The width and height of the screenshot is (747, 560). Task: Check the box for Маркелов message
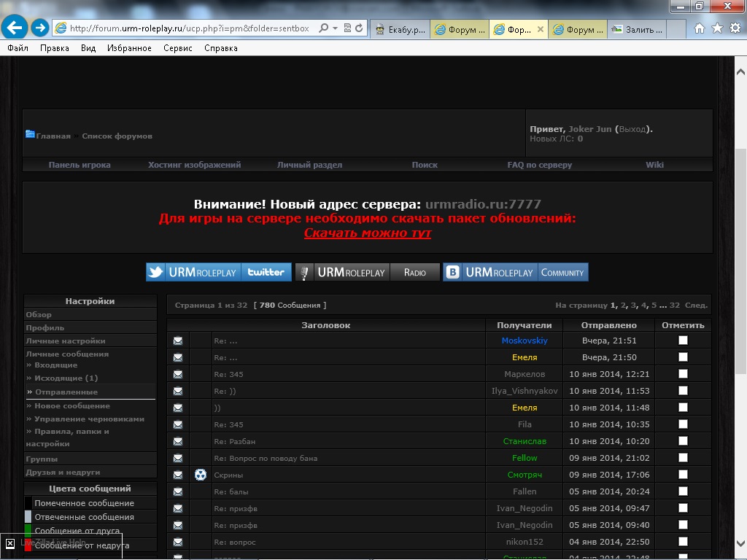click(683, 374)
